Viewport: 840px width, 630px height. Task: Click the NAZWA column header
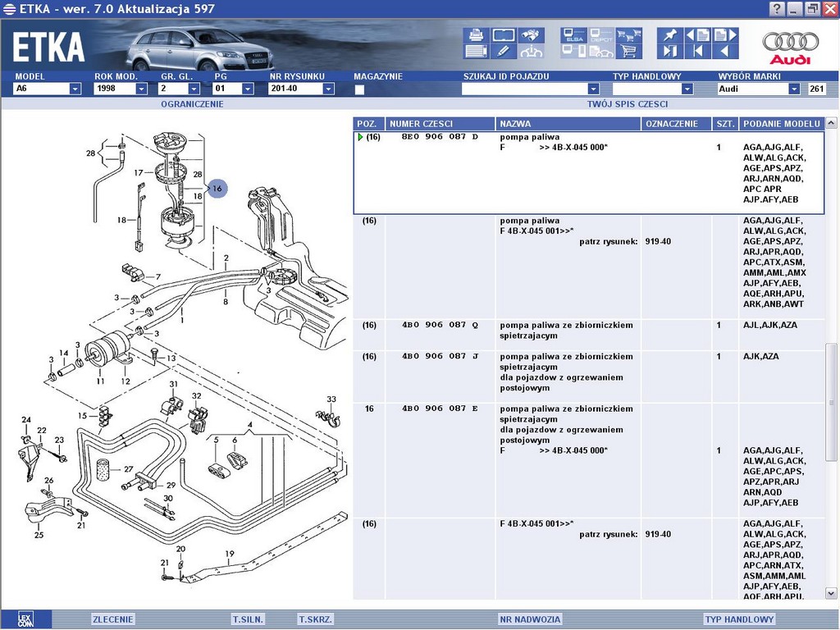pyautogui.click(x=568, y=124)
